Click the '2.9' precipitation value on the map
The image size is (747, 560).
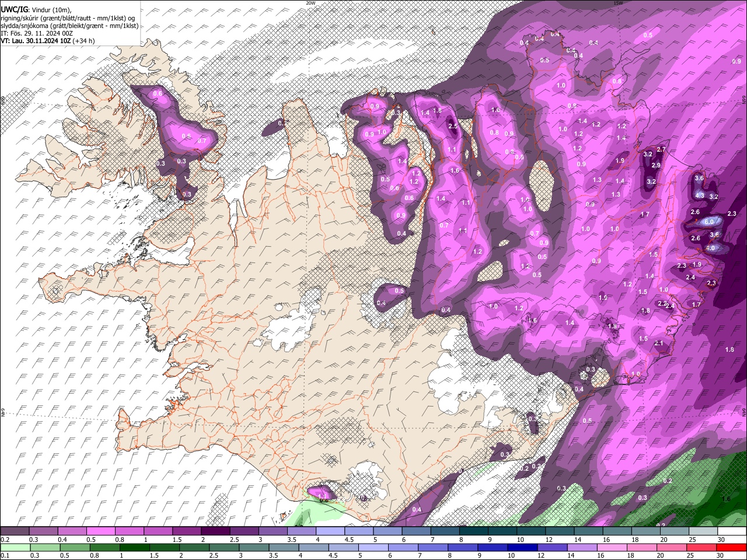click(656, 166)
